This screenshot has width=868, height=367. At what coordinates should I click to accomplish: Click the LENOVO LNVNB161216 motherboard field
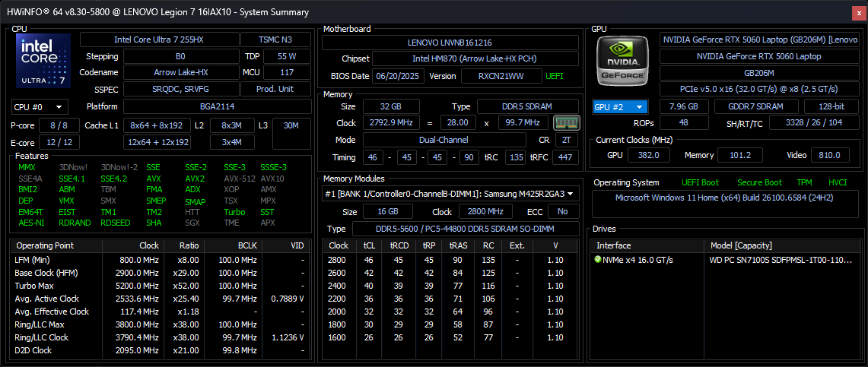tap(449, 43)
